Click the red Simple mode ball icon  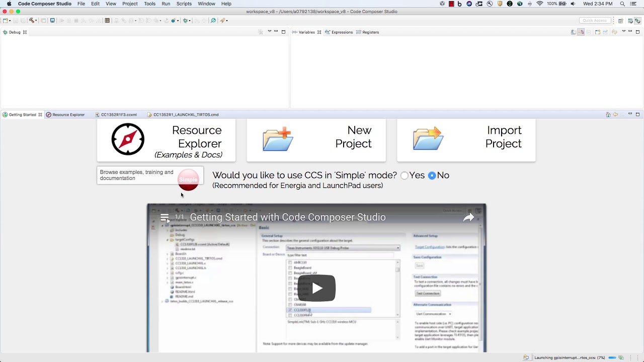pyautogui.click(x=188, y=180)
